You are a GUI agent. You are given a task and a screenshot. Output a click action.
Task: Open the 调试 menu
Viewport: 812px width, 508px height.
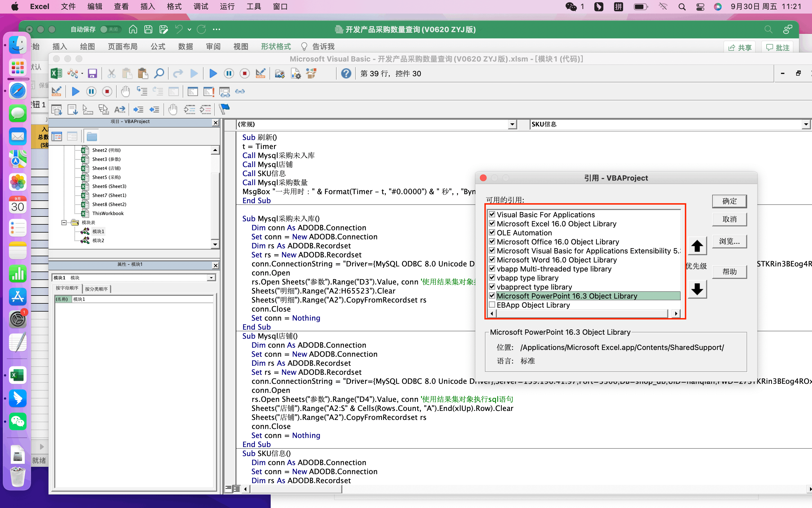pyautogui.click(x=201, y=6)
